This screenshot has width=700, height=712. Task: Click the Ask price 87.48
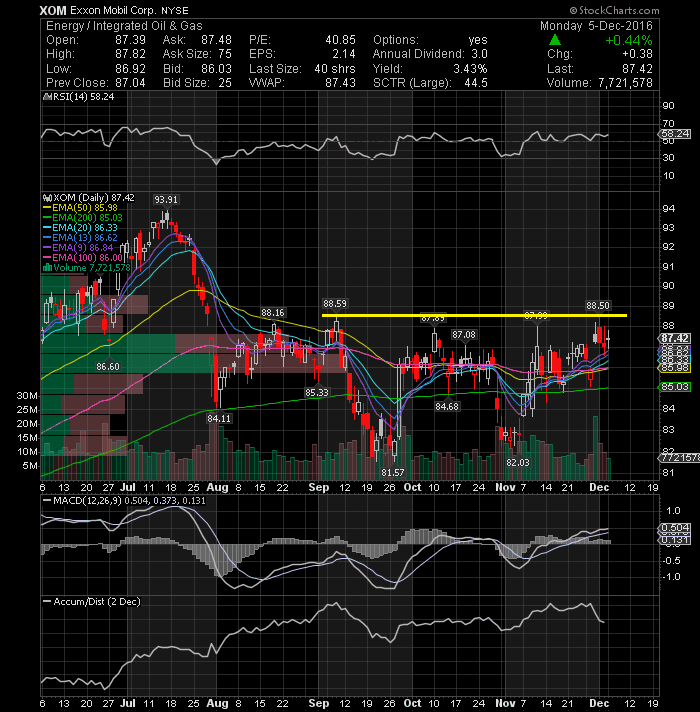pos(217,40)
